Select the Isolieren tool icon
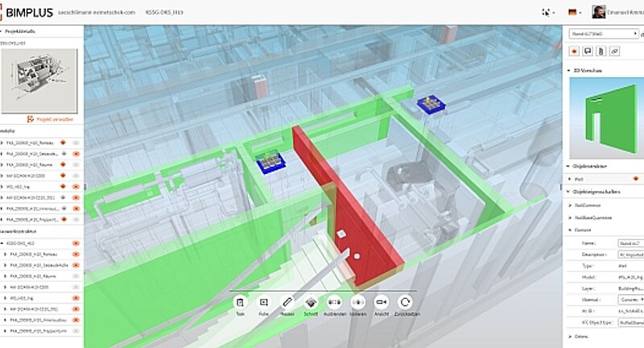 [358, 302]
